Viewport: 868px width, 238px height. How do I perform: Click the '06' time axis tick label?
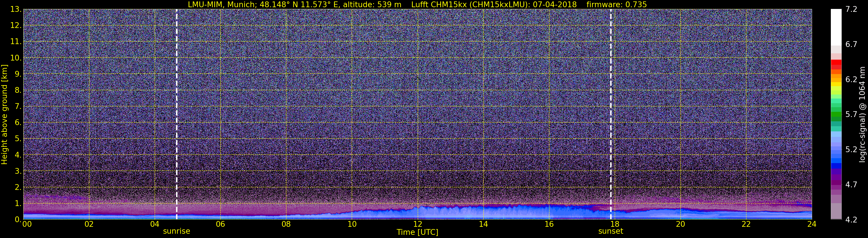pos(220,224)
